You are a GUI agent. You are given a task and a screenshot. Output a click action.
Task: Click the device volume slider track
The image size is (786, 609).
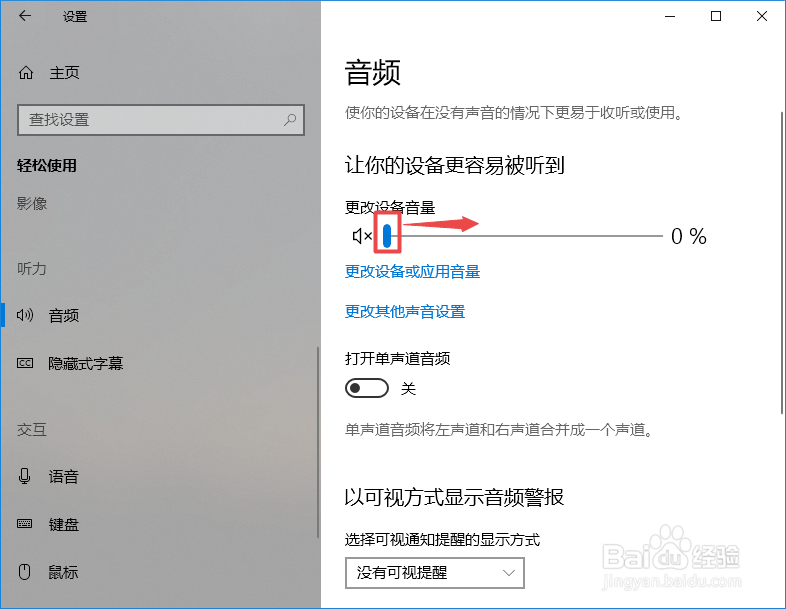coord(522,236)
